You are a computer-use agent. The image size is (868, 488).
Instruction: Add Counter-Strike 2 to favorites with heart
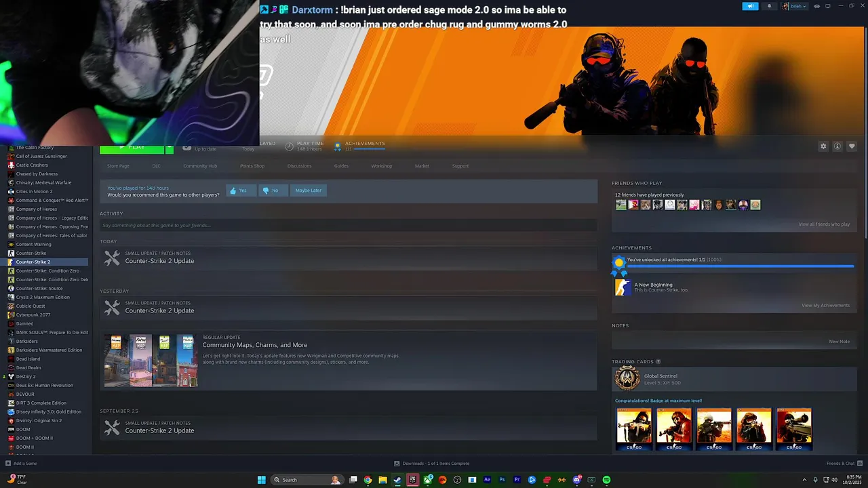click(x=852, y=146)
